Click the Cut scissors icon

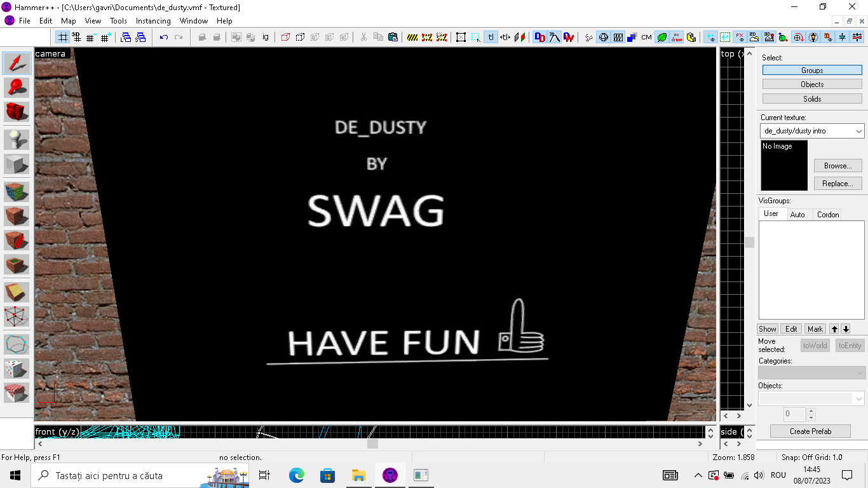tap(363, 37)
